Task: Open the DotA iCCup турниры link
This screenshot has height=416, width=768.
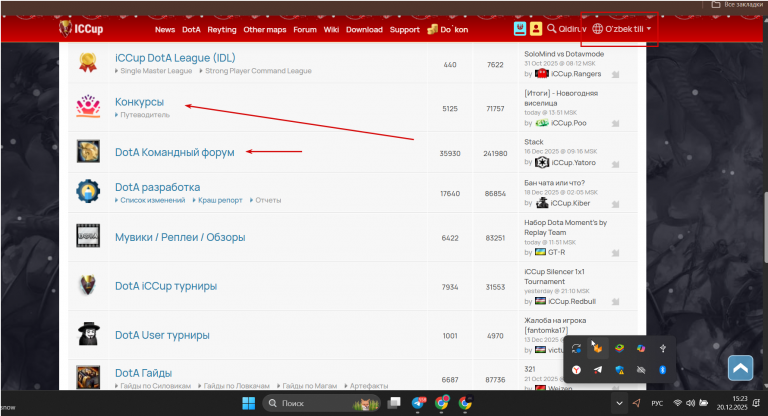Action: [x=166, y=286]
